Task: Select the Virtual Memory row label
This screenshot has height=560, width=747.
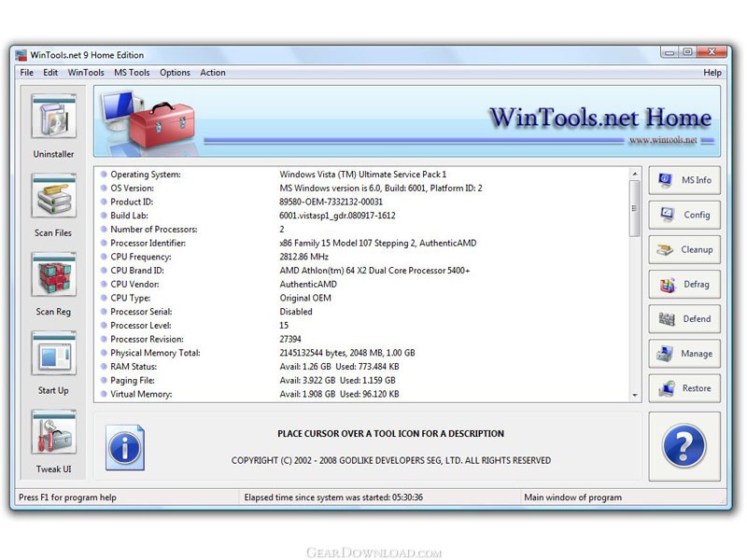Action: (142, 394)
